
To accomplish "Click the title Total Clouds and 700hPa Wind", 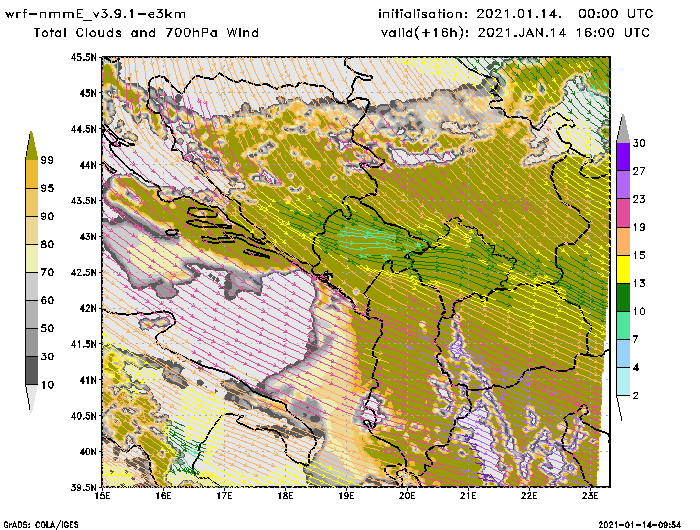I will (x=146, y=33).
